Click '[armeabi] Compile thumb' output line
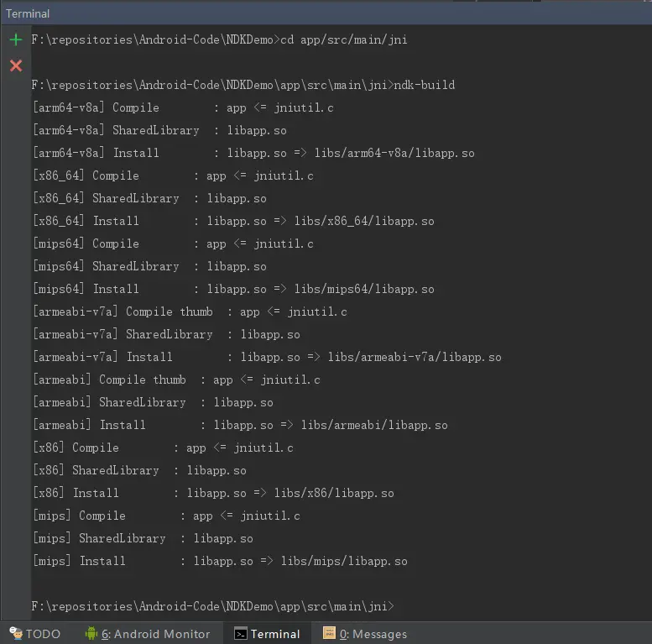 click(x=176, y=380)
